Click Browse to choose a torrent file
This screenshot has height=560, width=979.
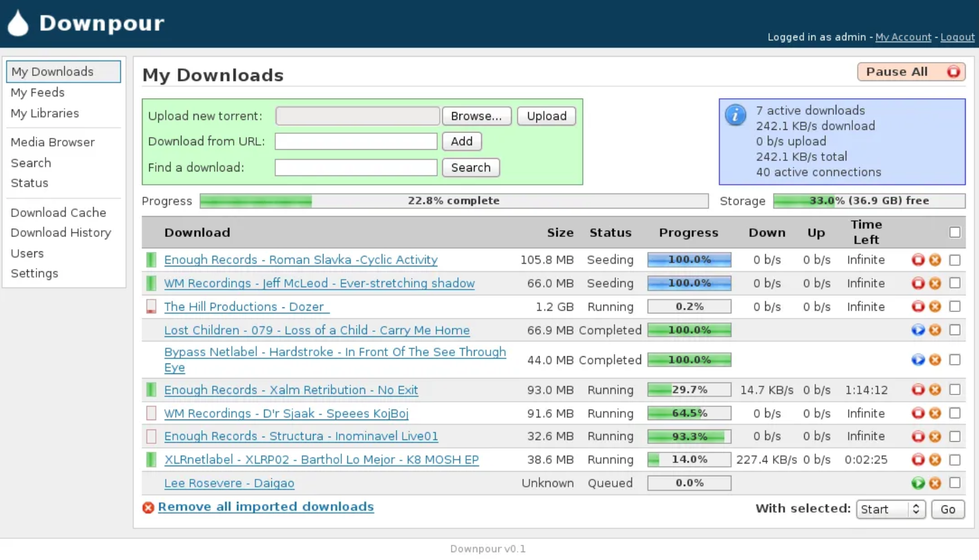477,116
